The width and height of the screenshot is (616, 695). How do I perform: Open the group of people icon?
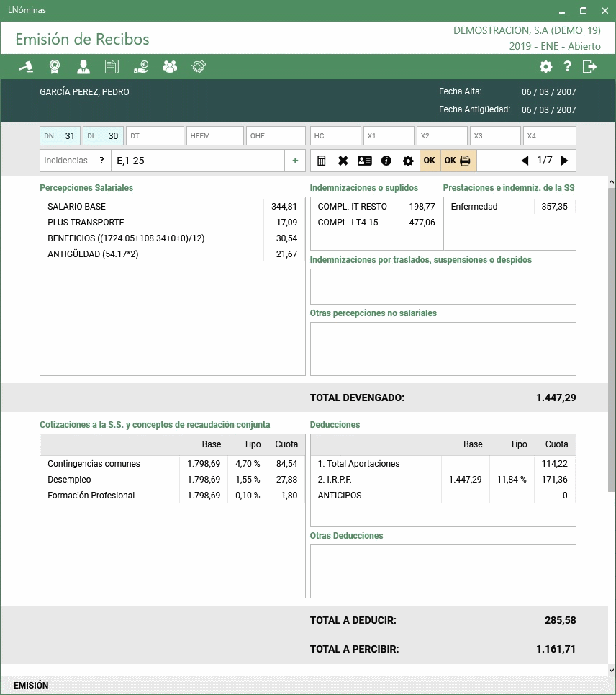click(x=170, y=67)
